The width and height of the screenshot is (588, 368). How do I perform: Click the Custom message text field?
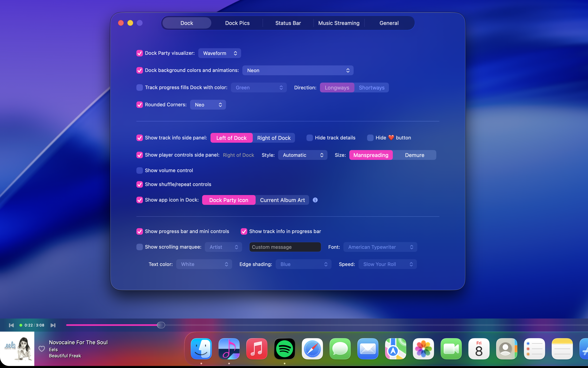click(285, 247)
